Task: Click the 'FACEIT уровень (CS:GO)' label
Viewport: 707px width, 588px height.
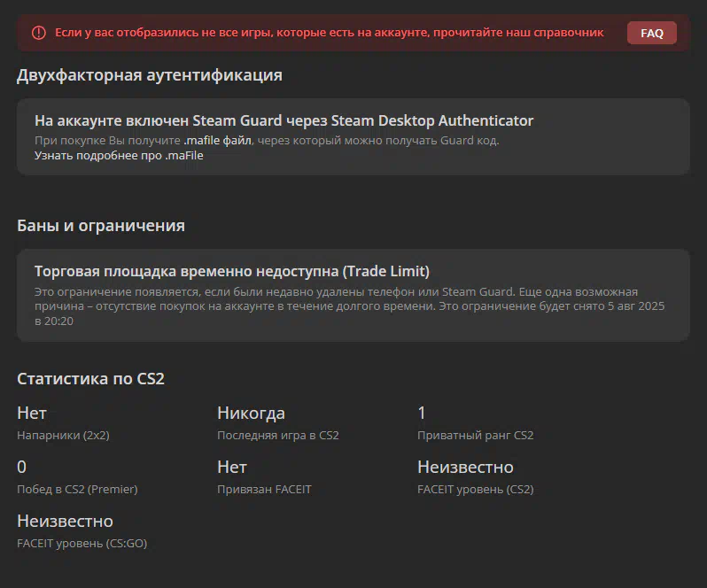Action: click(x=82, y=544)
